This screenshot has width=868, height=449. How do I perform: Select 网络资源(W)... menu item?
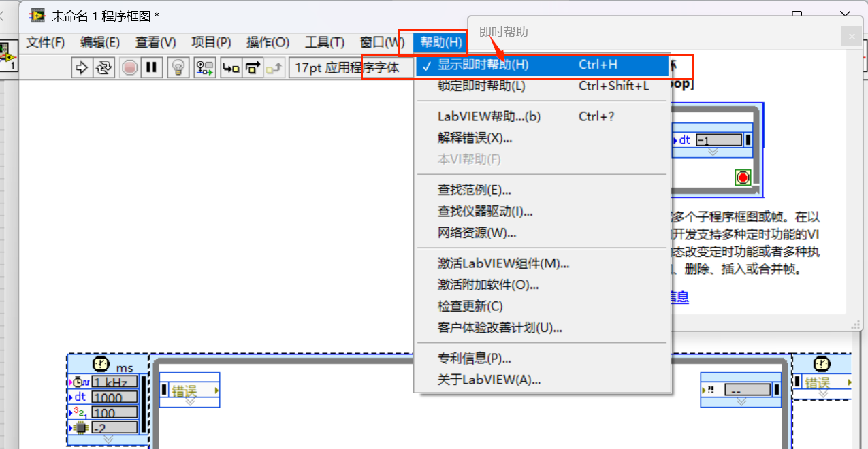(x=543, y=233)
